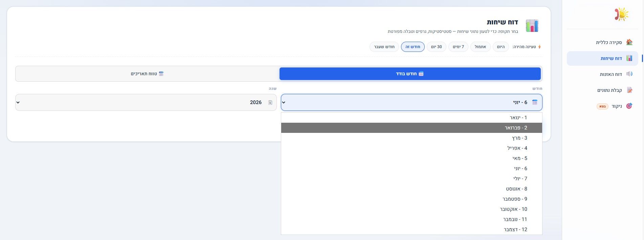Select 7 - יולי in the dropdown list
The image size is (644, 240).
412,179
